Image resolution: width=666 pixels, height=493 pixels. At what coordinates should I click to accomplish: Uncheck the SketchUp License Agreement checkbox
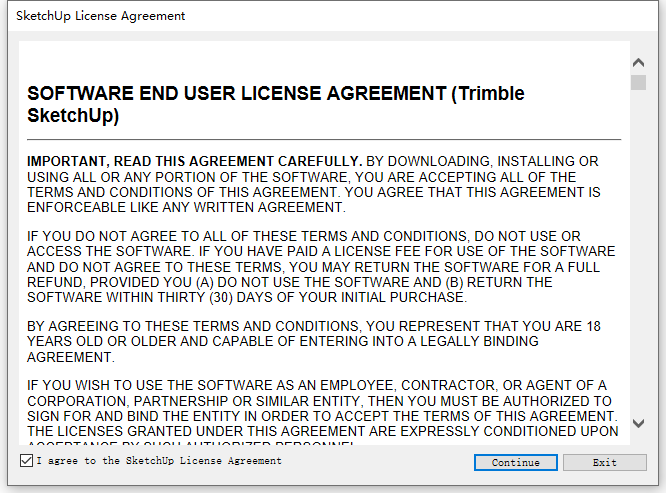coord(26,461)
